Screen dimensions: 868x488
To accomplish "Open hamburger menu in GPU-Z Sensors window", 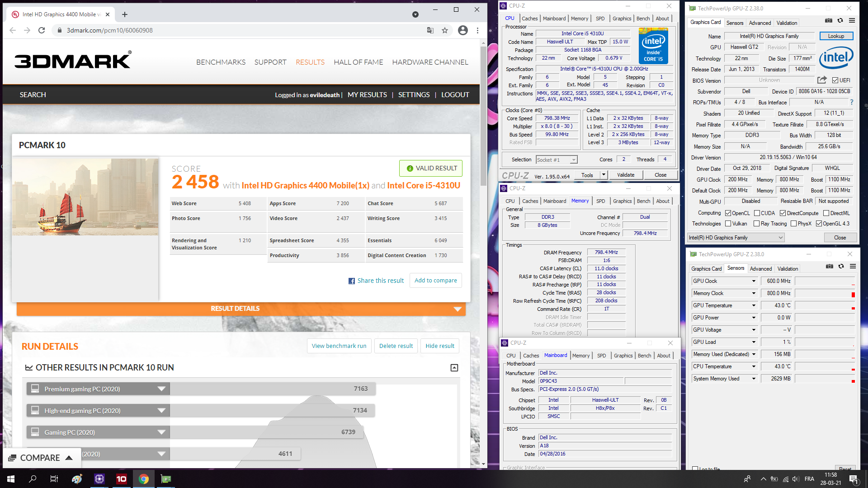I will (x=853, y=266).
